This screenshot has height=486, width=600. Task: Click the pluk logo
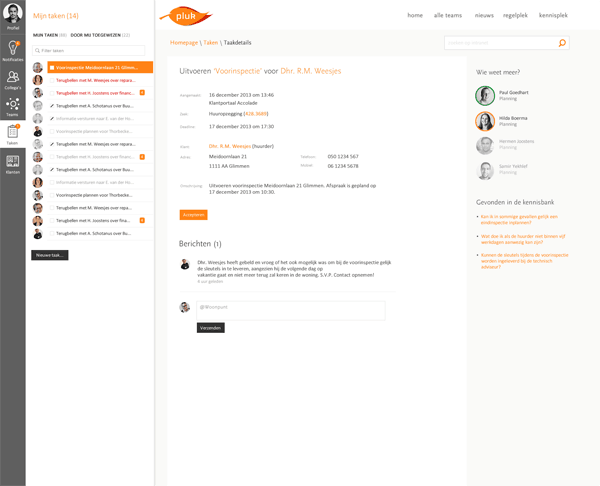pos(186,16)
